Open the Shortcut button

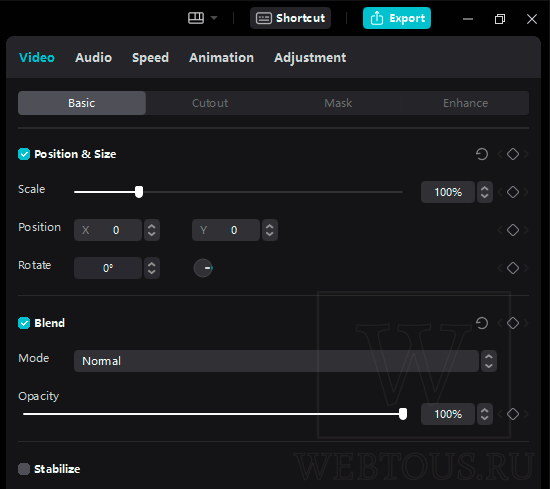point(290,18)
